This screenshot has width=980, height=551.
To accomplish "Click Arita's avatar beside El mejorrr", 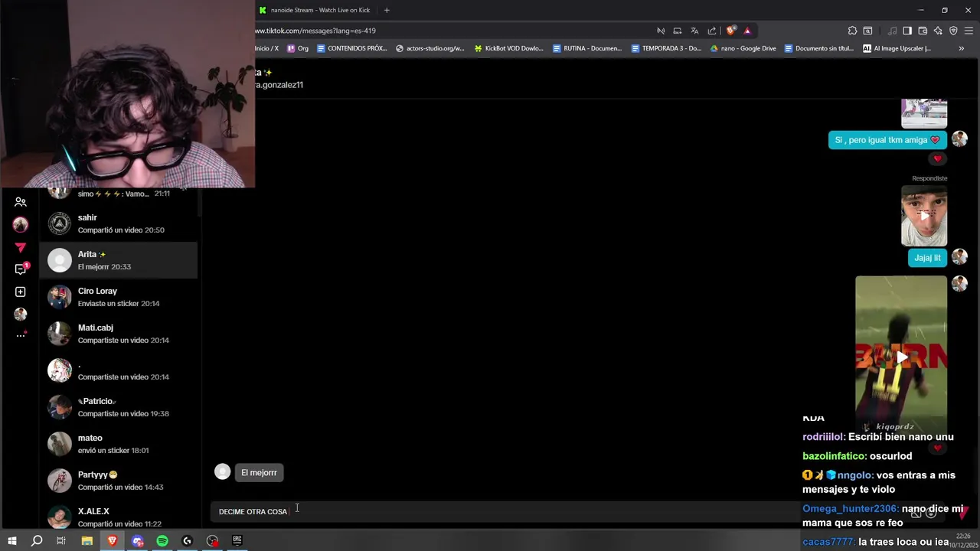I will click(x=222, y=472).
